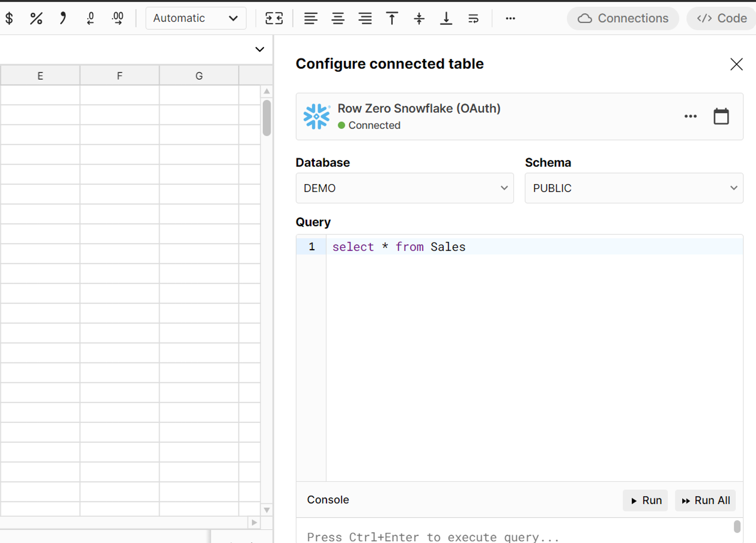Open the Automatic number format dropdown
The width and height of the screenshot is (756, 543).
pyautogui.click(x=196, y=18)
